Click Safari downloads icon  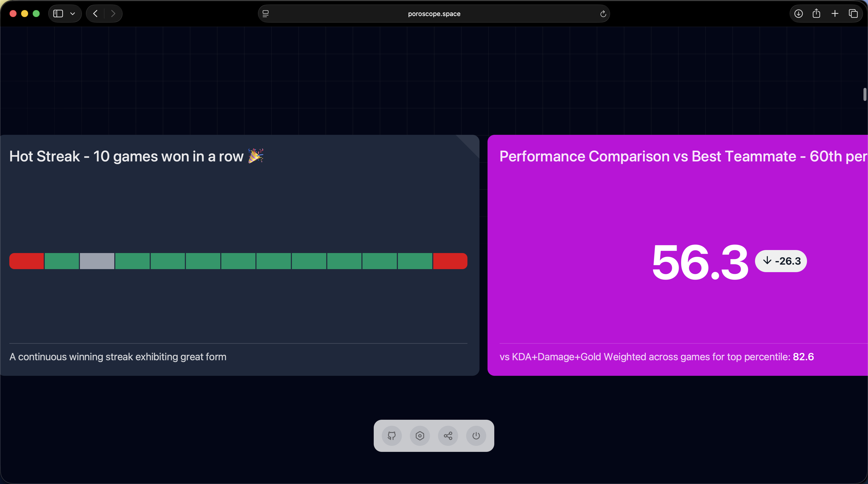click(798, 14)
